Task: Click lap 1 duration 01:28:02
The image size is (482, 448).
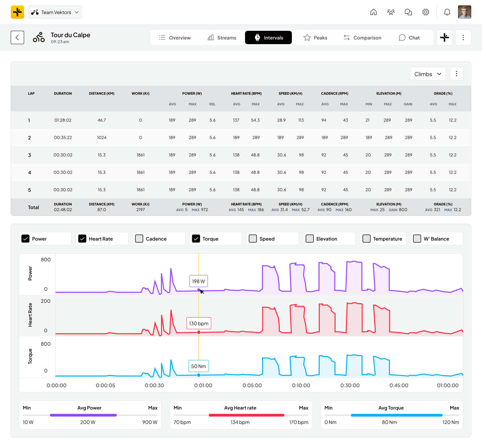Action: 63,120
